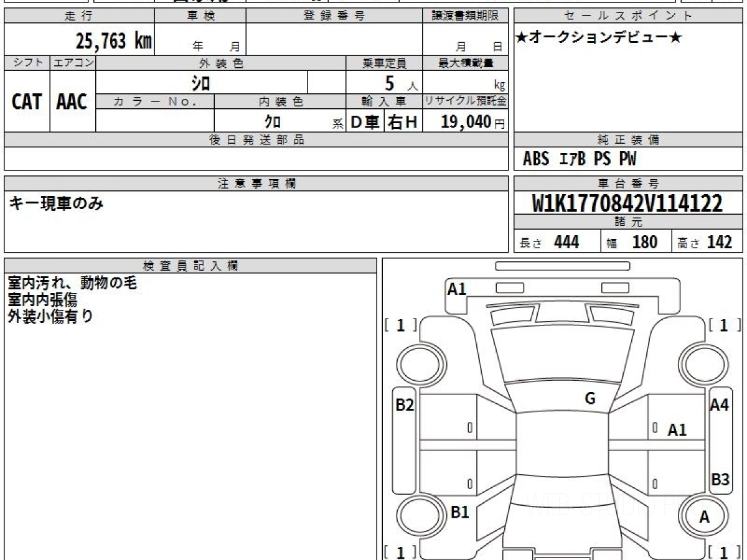The width and height of the screenshot is (747, 560).
Task: Select the 諸元 header
Action: click(629, 222)
